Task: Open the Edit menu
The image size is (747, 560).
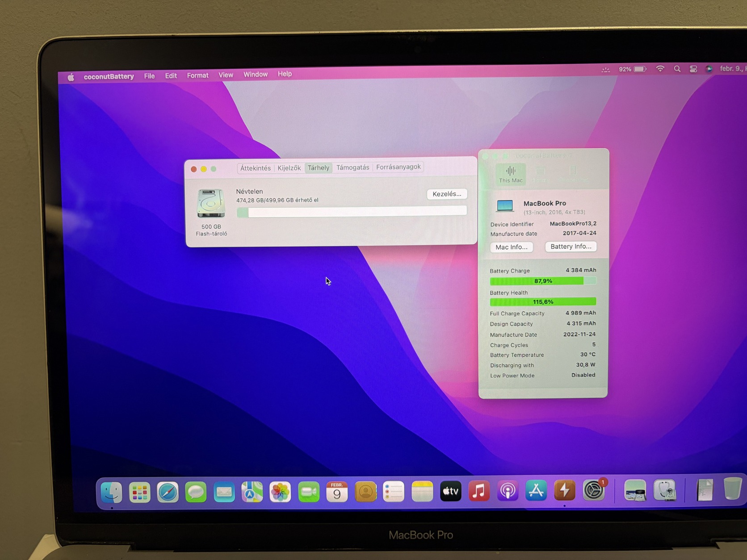Action: coord(171,75)
